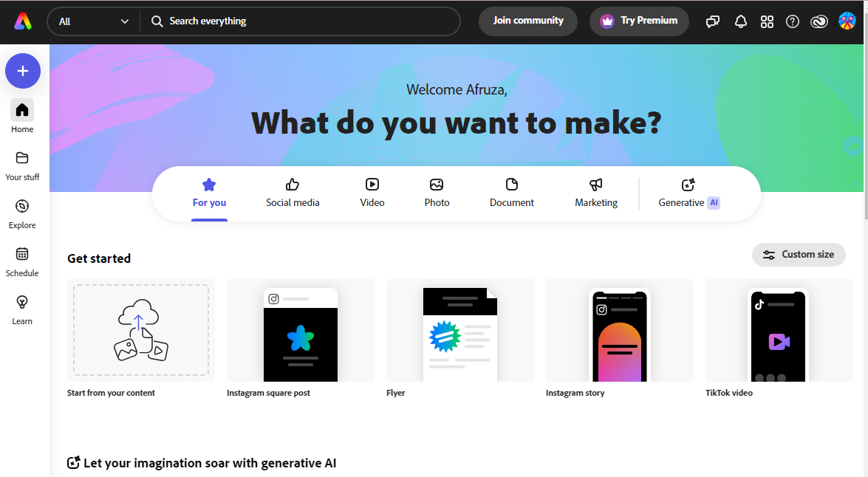Go to Your stuff in the sidebar

(x=22, y=165)
